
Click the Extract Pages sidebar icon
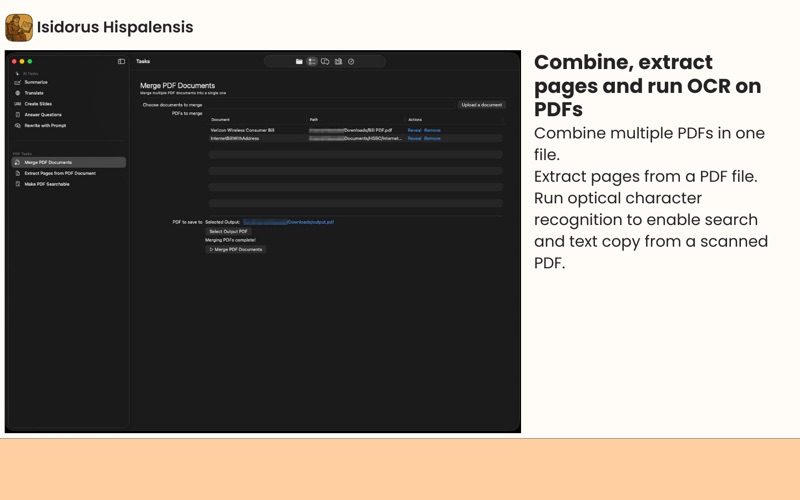tap(18, 173)
